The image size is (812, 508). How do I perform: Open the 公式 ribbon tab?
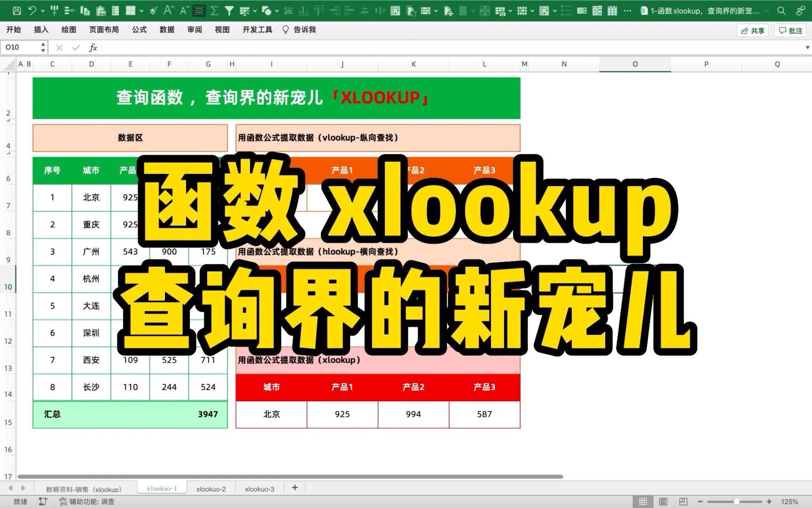139,30
